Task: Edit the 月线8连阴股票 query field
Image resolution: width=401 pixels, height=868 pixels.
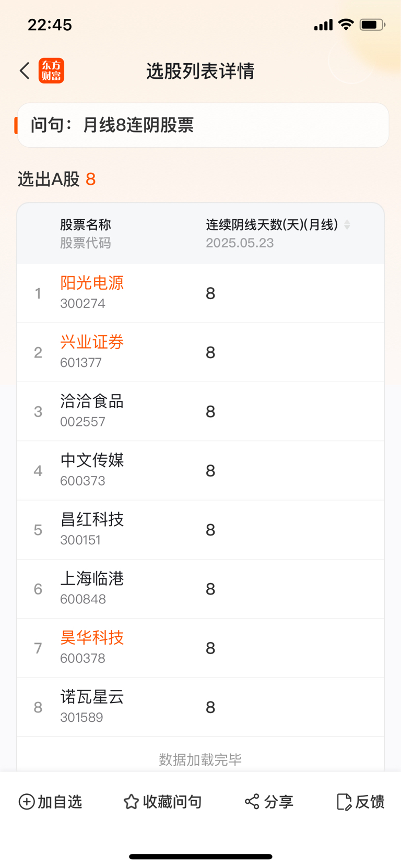Action: click(x=203, y=125)
